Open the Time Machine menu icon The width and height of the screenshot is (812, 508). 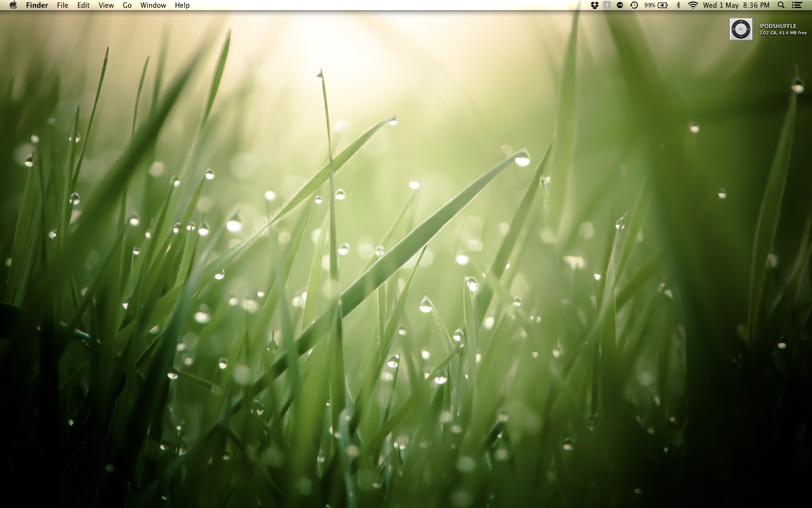coord(634,5)
